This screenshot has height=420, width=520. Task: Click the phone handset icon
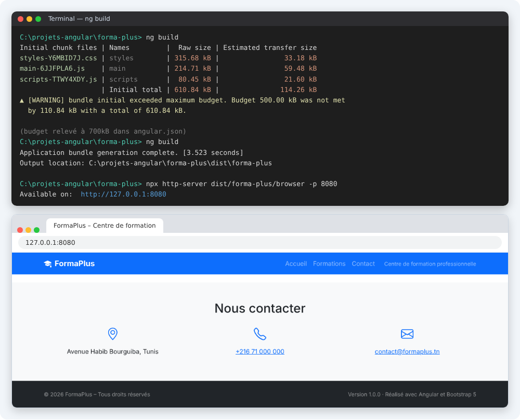(x=260, y=334)
